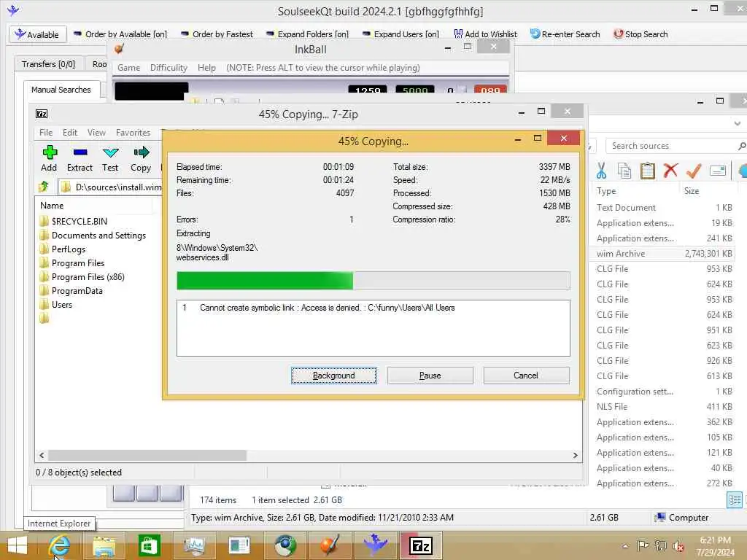Switch Explorer to details view icon
The width and height of the screenshot is (747, 560).
coord(734,499)
